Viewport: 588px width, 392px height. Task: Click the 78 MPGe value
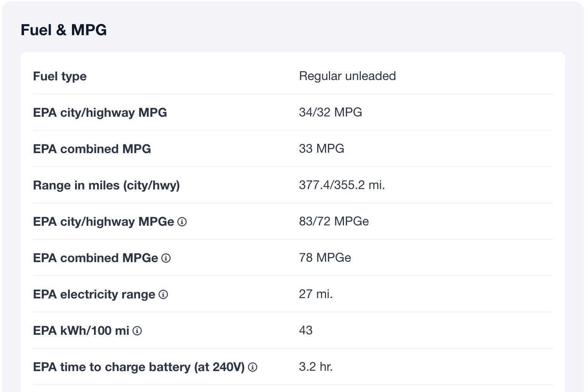click(325, 258)
